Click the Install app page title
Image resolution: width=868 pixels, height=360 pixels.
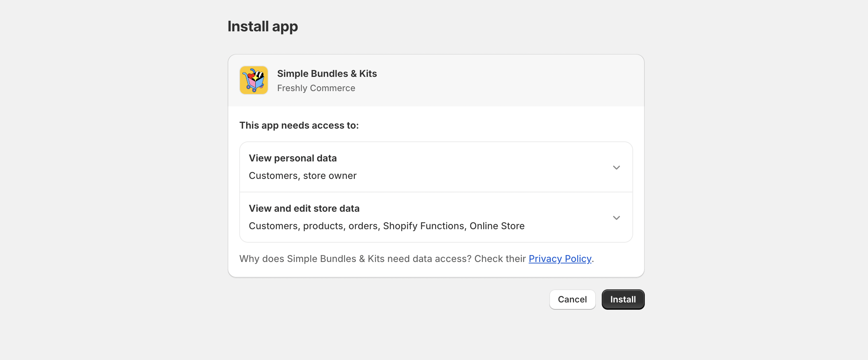tap(262, 26)
